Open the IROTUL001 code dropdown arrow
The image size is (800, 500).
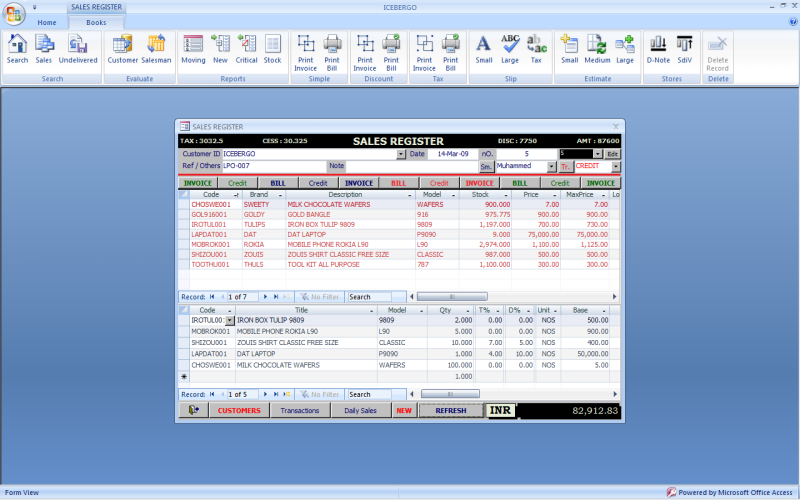(x=230, y=320)
